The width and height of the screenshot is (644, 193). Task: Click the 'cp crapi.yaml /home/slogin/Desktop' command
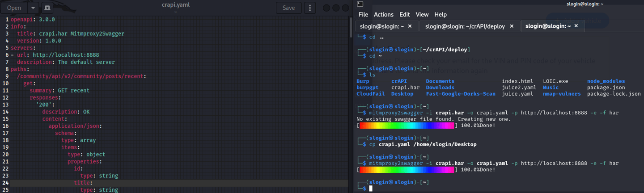423,144
